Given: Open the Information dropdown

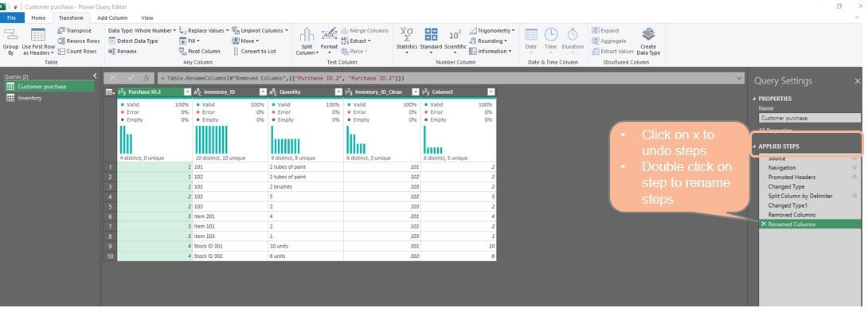Looking at the screenshot, I should [490, 51].
